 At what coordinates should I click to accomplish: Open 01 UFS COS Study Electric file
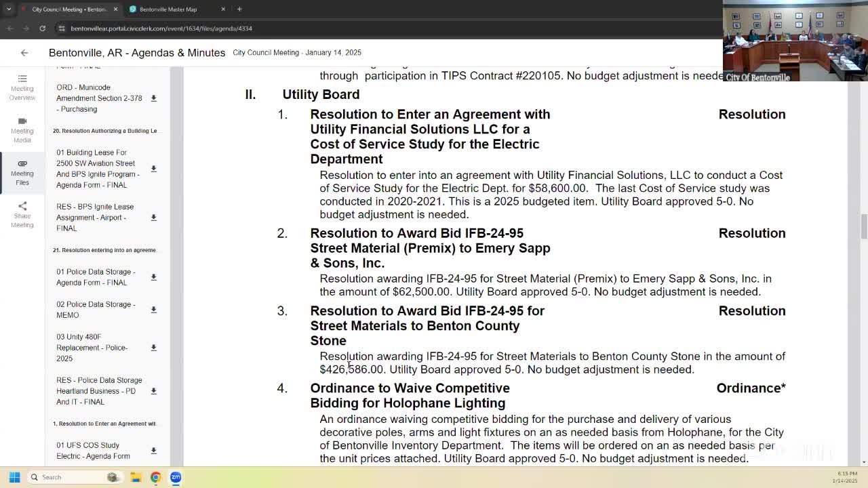coord(93,451)
